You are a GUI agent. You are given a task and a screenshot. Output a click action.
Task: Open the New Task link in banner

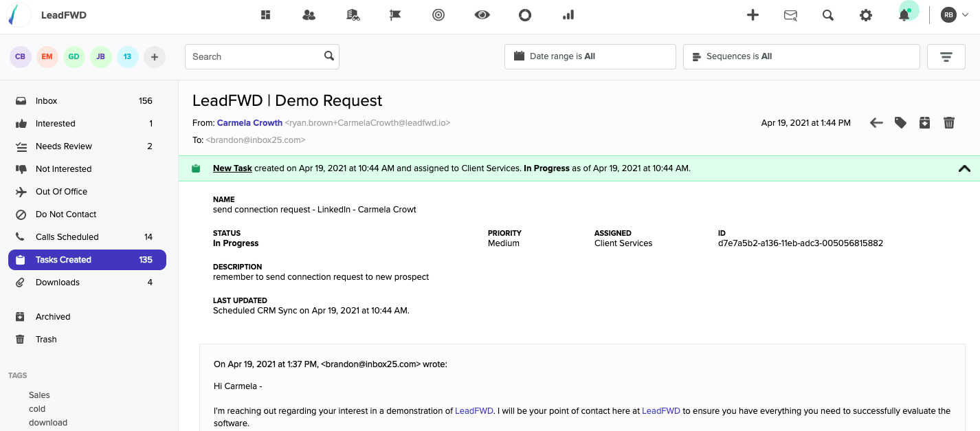[232, 168]
